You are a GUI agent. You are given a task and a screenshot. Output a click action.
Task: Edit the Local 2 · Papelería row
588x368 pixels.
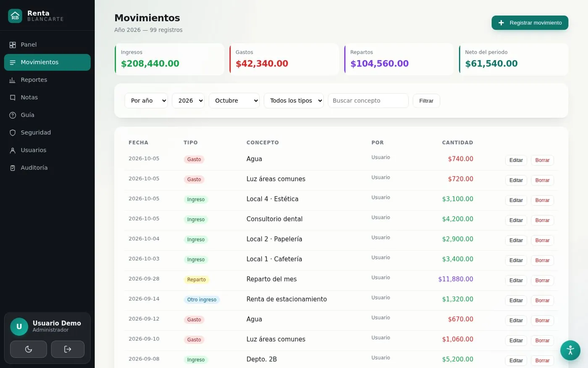point(516,241)
